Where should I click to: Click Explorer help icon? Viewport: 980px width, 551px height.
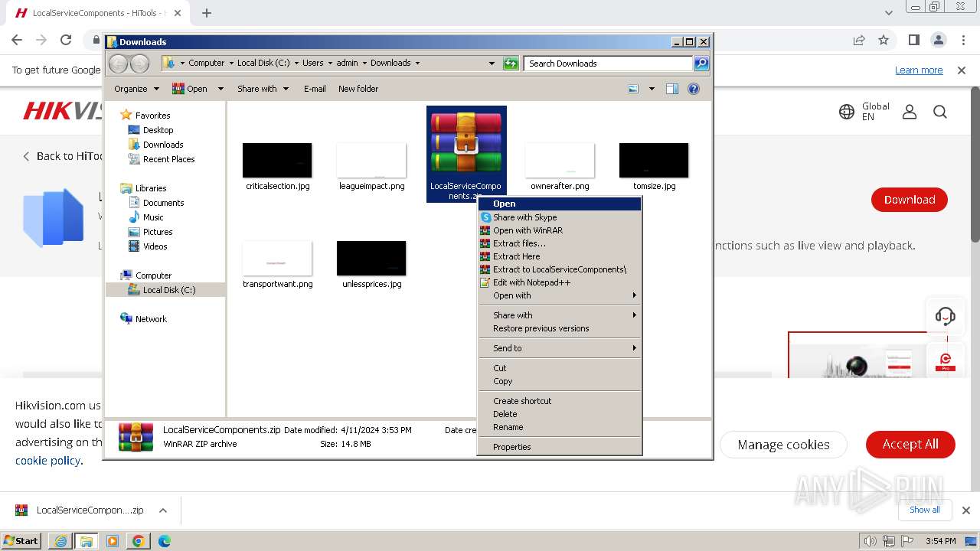click(694, 89)
